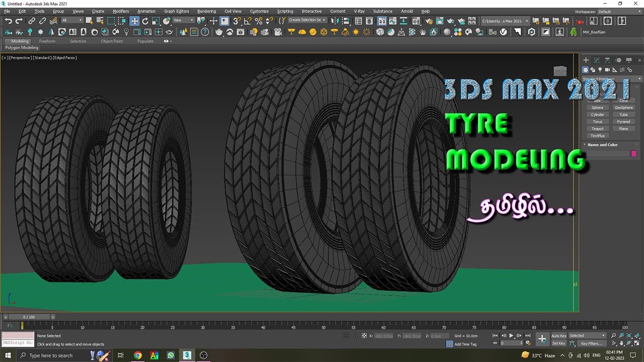Switch to the Object Paint ribbon tab
Viewport: 644px width, 362px height.
pos(112,41)
